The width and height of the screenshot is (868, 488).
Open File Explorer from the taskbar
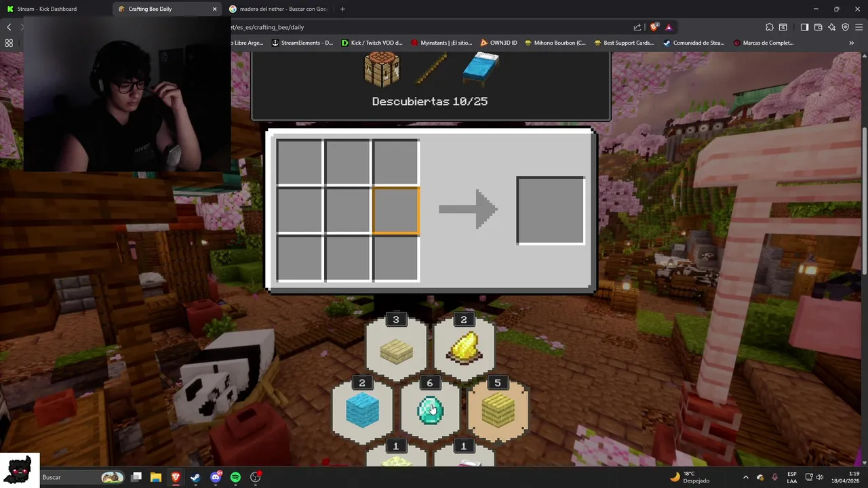pyautogui.click(x=156, y=477)
